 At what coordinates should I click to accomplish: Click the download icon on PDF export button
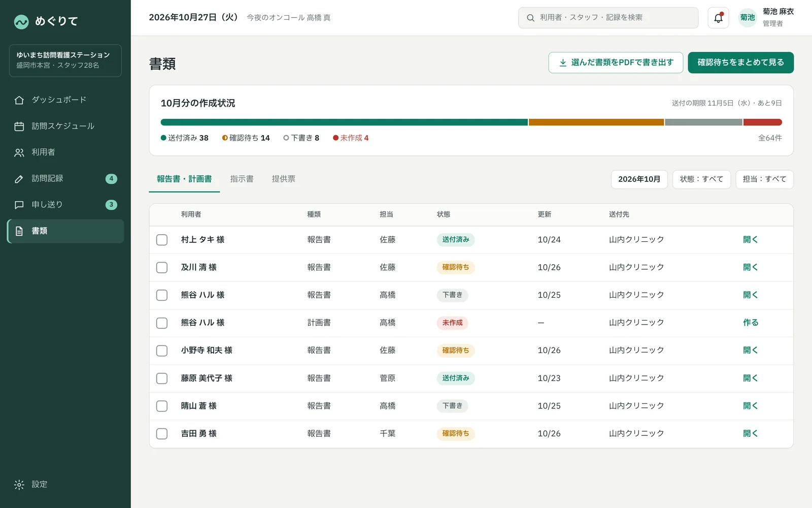[563, 62]
